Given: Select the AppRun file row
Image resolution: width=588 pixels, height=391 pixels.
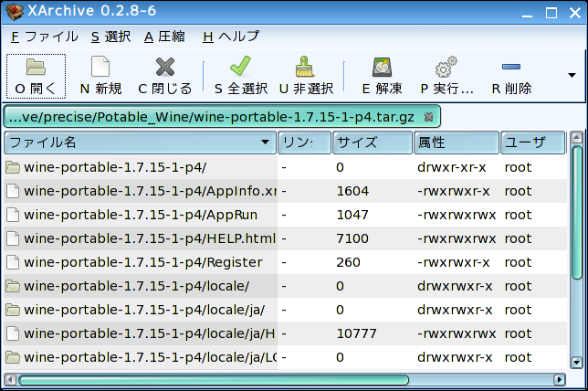Looking at the screenshot, I should coord(285,215).
